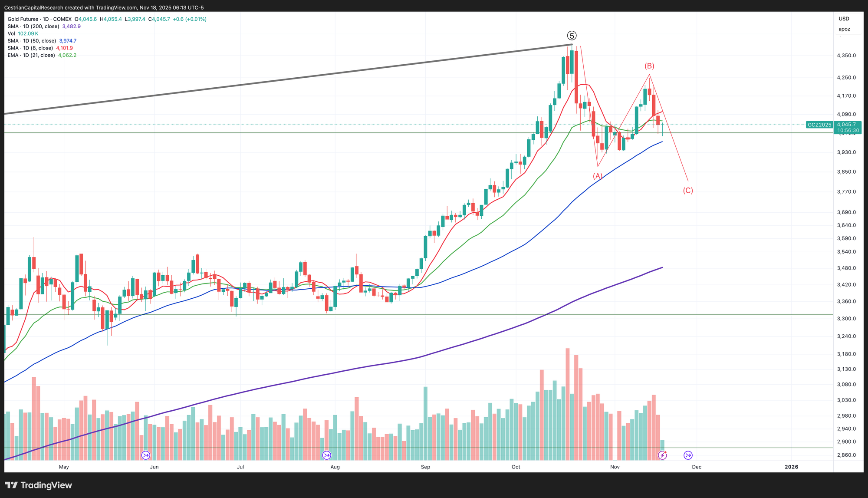Open the USD currency selector
Screen dimensions: 868x498
[844, 19]
